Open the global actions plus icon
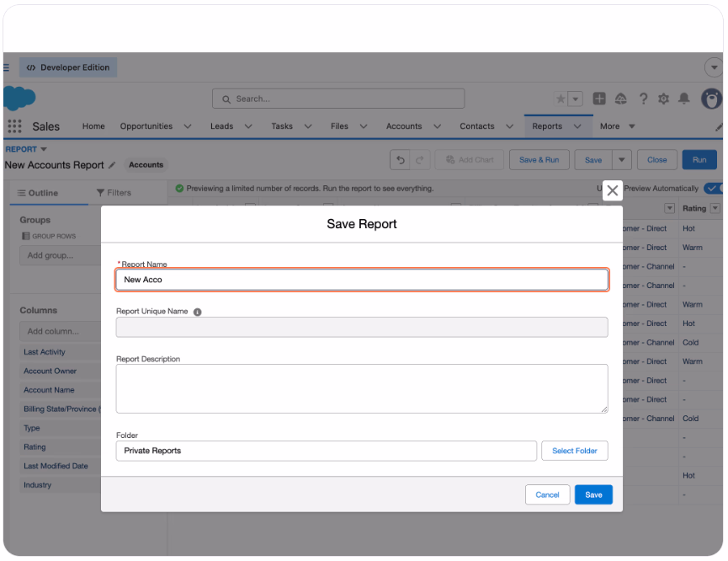 click(599, 99)
